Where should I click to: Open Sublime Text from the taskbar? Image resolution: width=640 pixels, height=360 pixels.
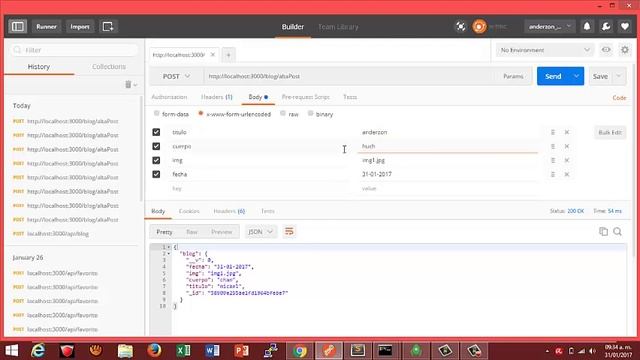(358, 351)
